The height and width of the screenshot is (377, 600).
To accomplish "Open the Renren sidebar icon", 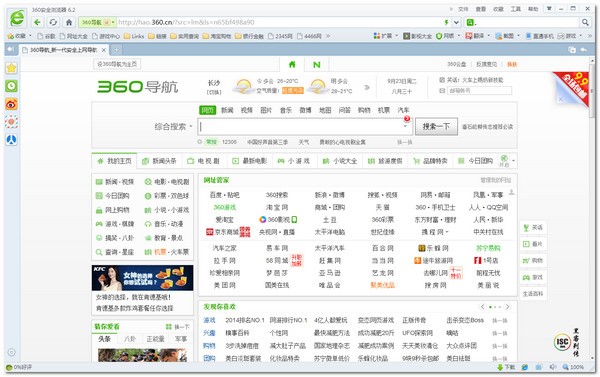I will (11, 140).
